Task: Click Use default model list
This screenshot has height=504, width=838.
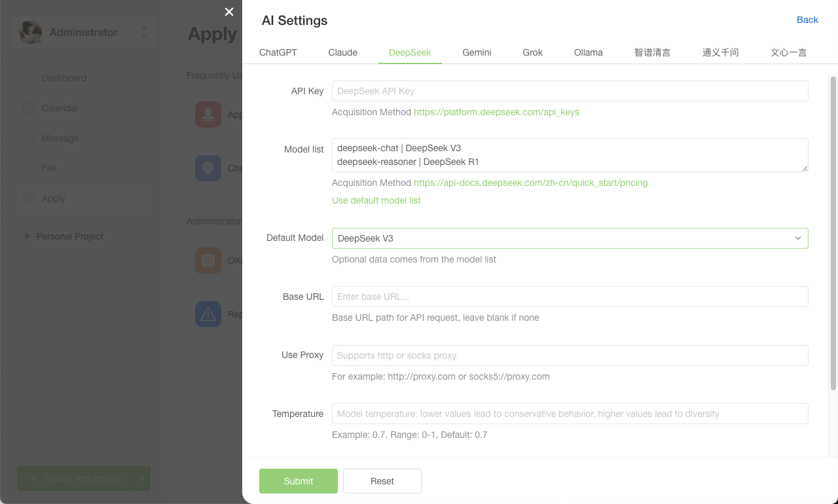Action: (376, 200)
